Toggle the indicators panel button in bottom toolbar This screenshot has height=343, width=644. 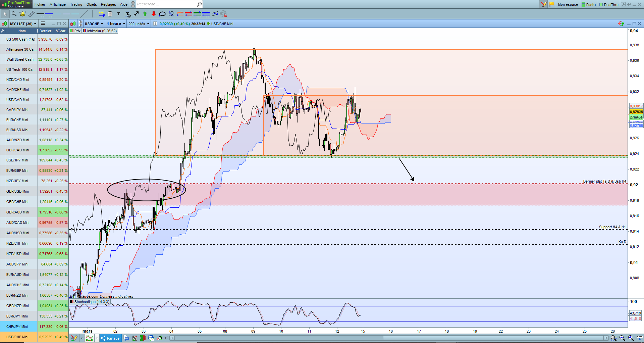click(x=89, y=338)
